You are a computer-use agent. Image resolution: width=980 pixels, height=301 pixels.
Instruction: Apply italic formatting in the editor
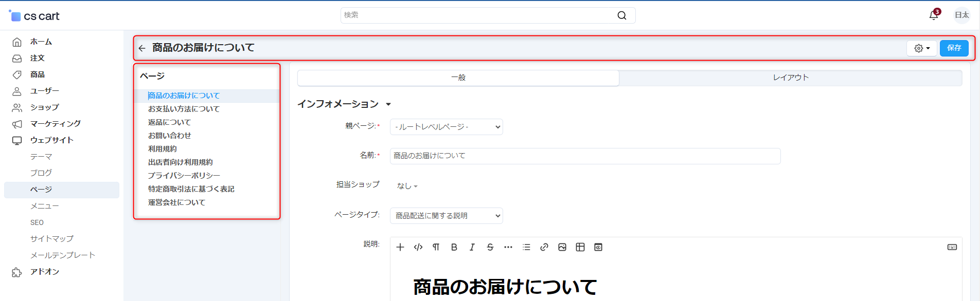[472, 247]
